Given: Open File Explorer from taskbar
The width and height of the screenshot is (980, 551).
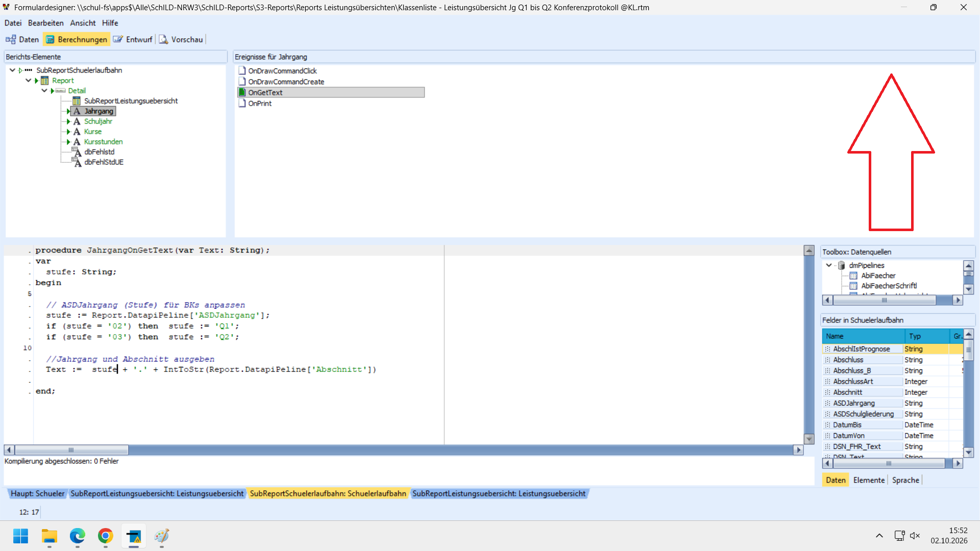Looking at the screenshot, I should click(50, 536).
